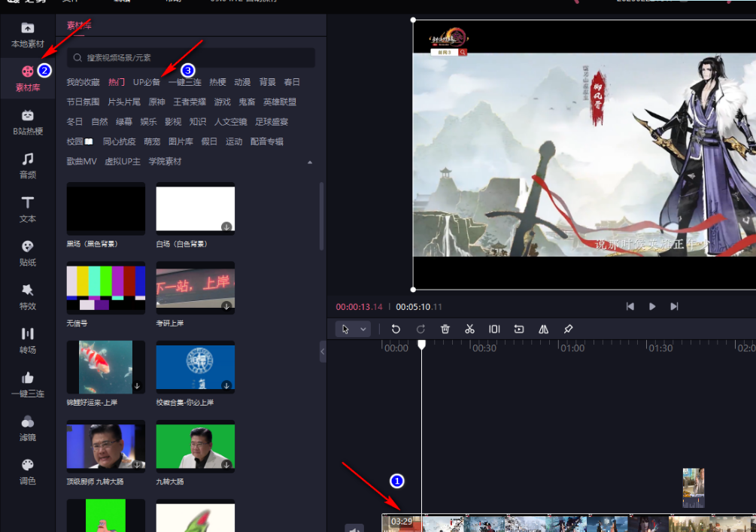Viewport: 756px width, 532px height.
Task: Open the 素材库 material library panel
Action: pyautogui.click(x=28, y=78)
